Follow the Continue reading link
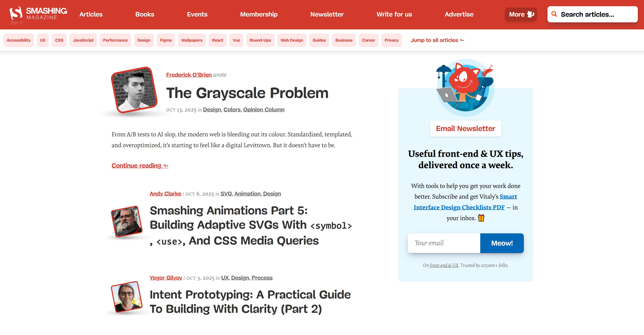 click(140, 165)
